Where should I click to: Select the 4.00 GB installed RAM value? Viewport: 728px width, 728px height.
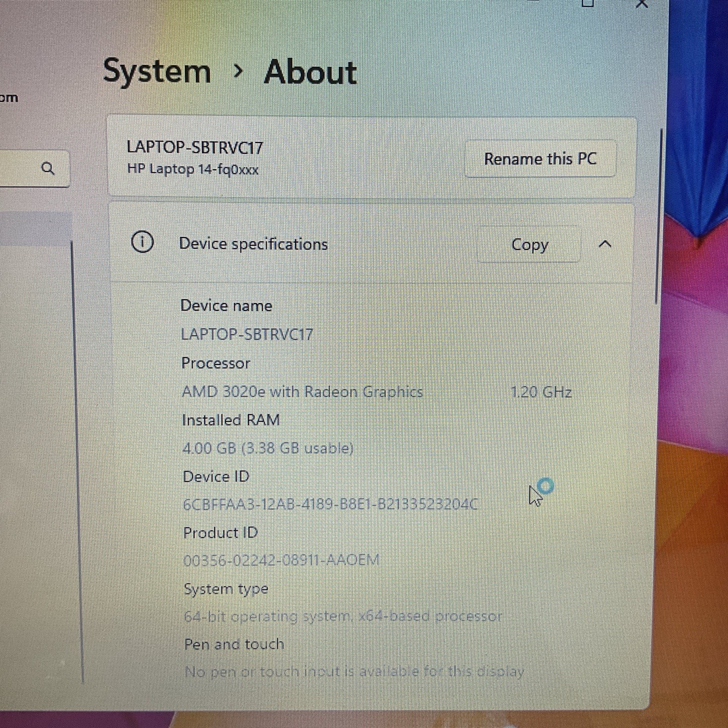(x=268, y=448)
